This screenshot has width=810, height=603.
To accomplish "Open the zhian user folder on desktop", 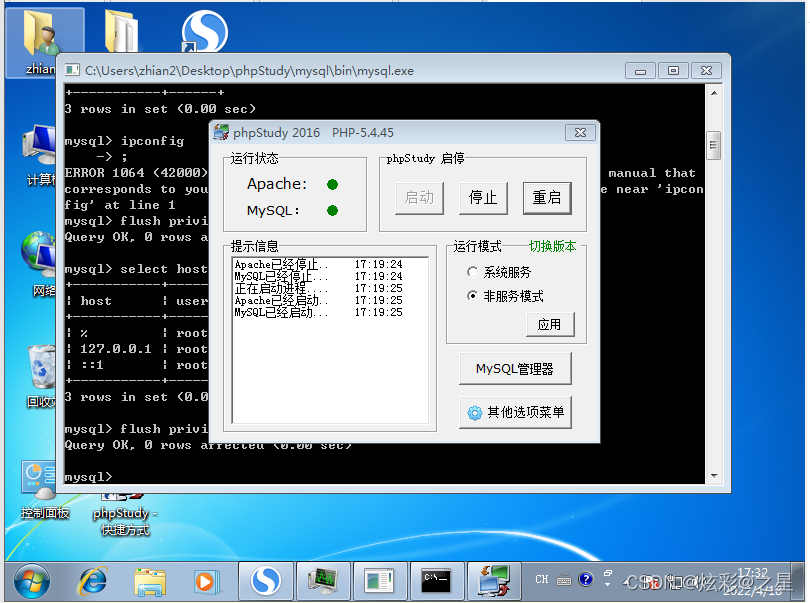I will point(44,42).
